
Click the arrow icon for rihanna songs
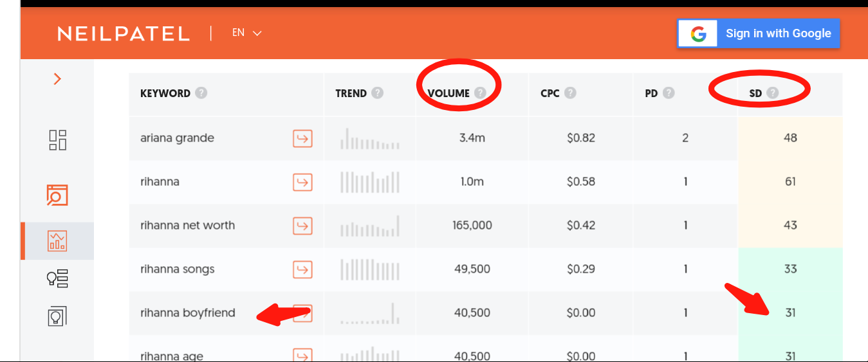coord(302,269)
